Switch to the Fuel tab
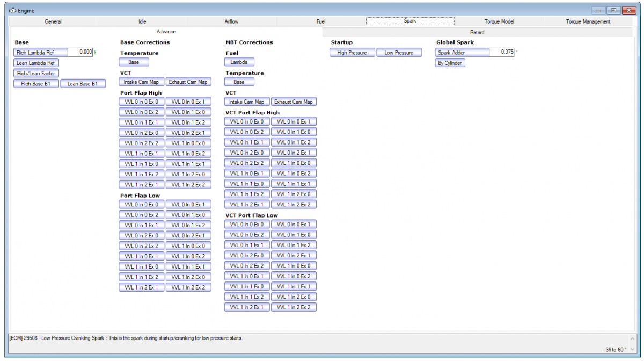 (320, 21)
